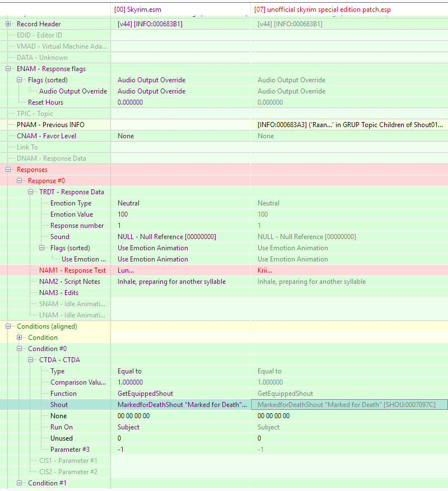
Task: Collapse ENAM - Response flags node
Action: (8, 69)
